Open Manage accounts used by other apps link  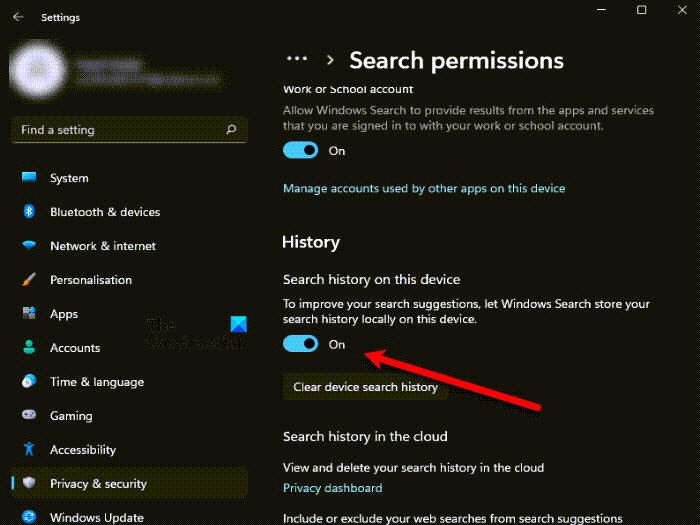tap(424, 188)
